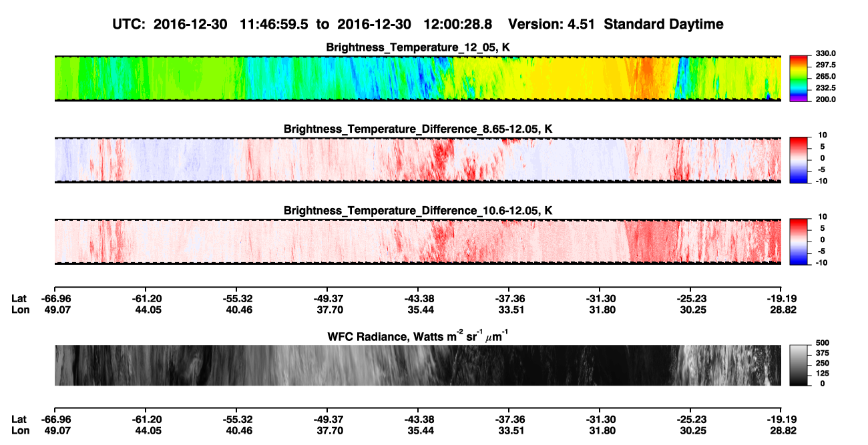868x445 pixels.
Task: Click the 'Lat' label on the axis above WFC Radiance
Action: pos(19,298)
